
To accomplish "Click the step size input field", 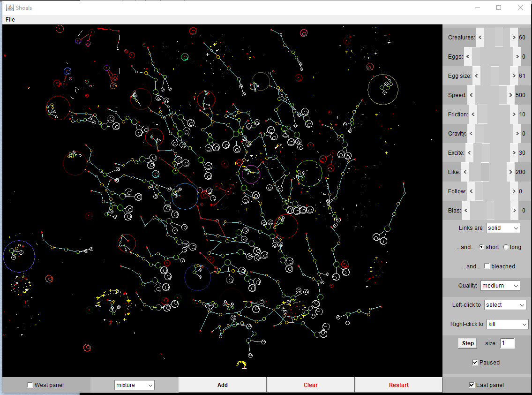I will pos(507,343).
